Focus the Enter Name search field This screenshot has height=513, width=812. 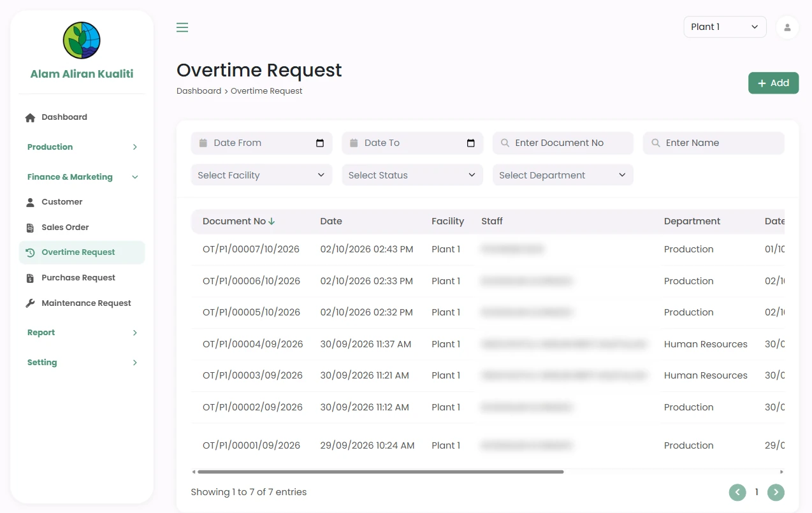click(x=713, y=143)
